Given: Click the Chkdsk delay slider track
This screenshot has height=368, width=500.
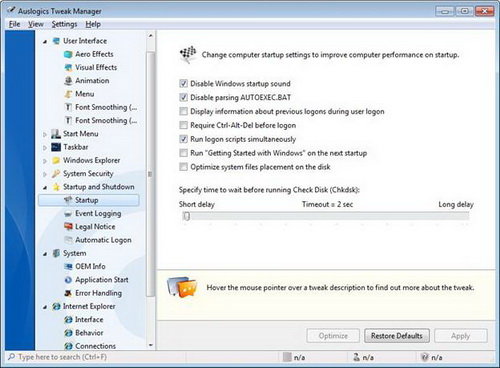Looking at the screenshot, I should pyautogui.click(x=327, y=216).
